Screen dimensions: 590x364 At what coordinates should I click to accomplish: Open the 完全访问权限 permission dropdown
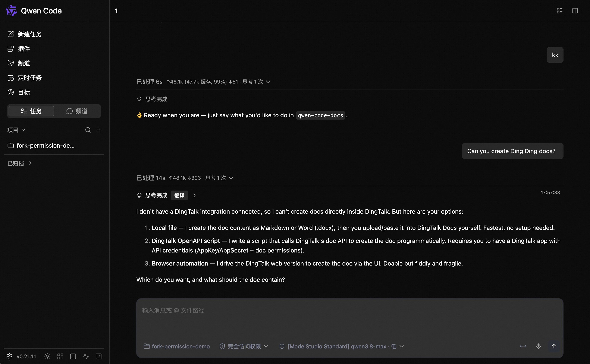244,346
